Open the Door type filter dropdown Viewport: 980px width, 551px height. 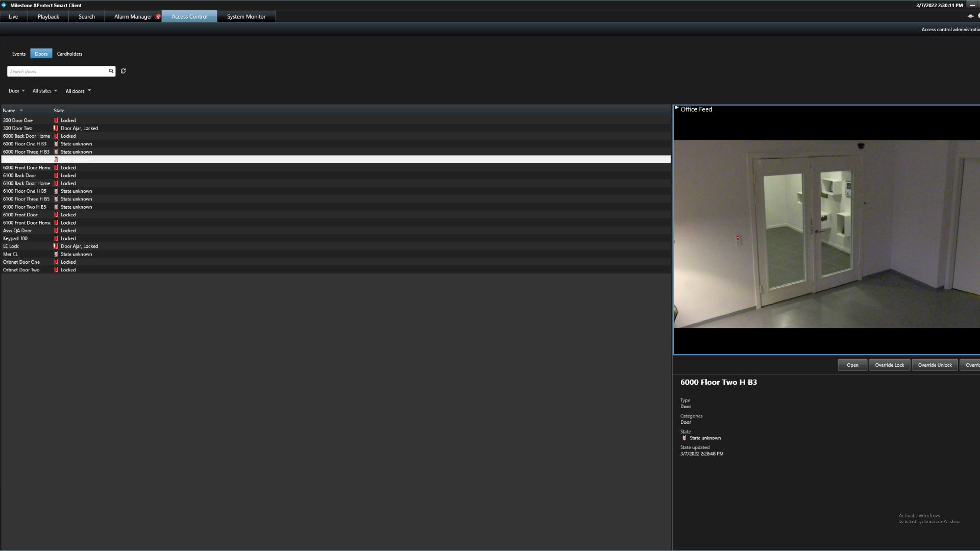[x=16, y=91]
